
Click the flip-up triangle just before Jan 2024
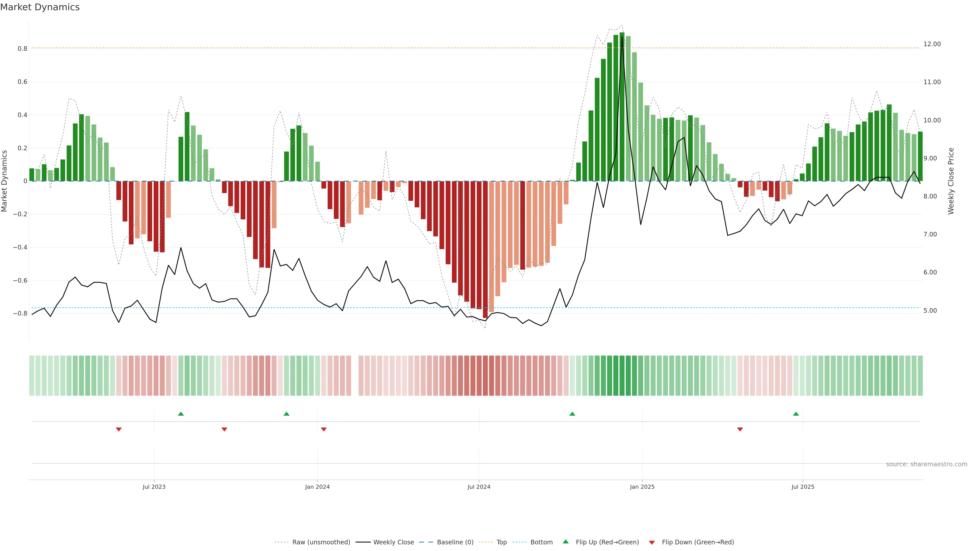click(x=286, y=414)
